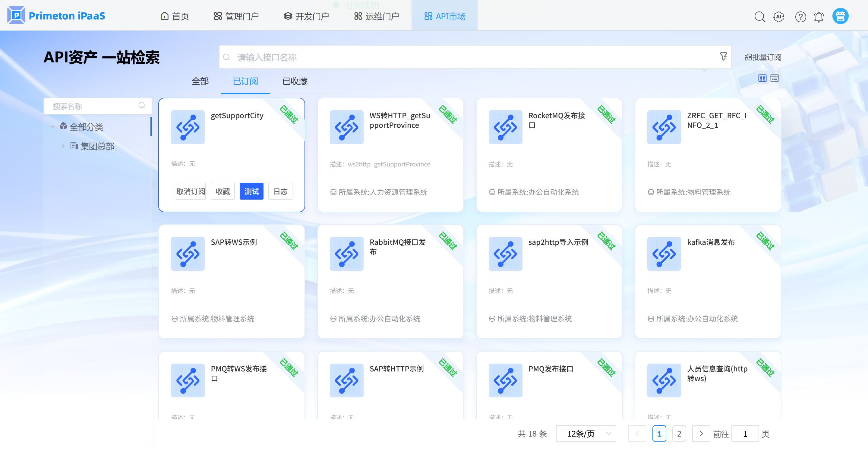Click the 请输入接口名称 search field
Image resolution: width=868 pixels, height=461 pixels.
(x=472, y=57)
